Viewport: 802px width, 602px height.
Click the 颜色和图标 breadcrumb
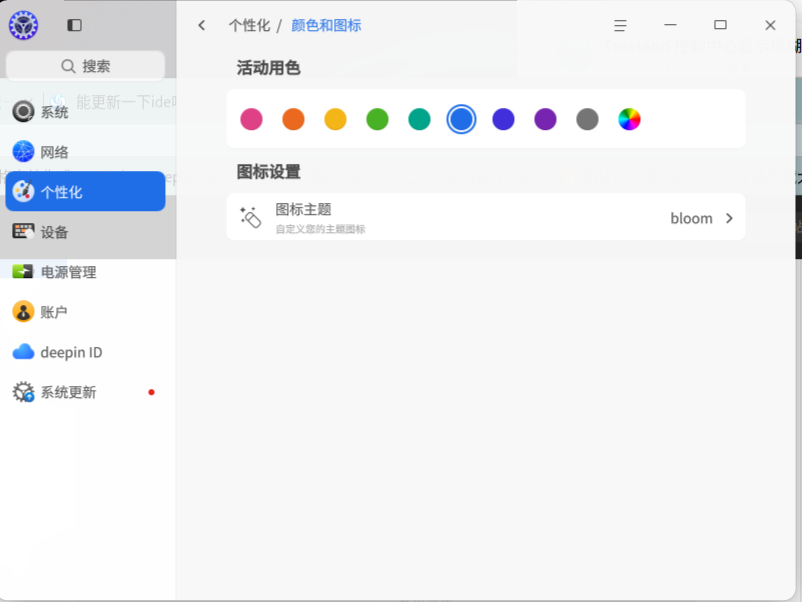(x=326, y=25)
